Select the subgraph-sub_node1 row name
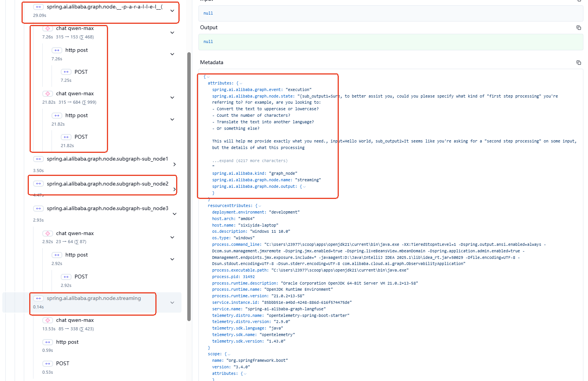588x381 pixels. [x=108, y=159]
